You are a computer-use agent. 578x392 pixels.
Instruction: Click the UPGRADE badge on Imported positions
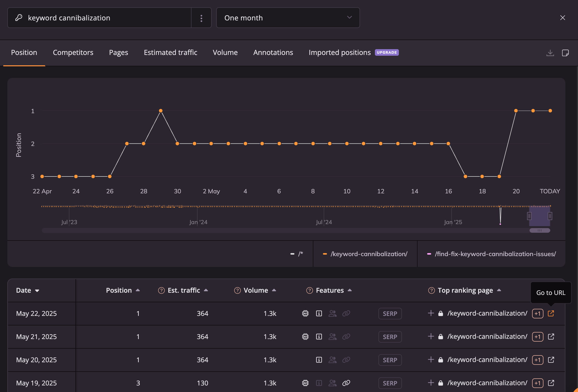387,52
